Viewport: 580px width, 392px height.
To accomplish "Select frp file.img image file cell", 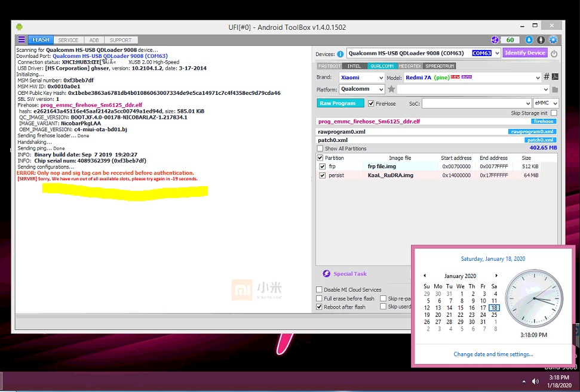I will 401,166.
